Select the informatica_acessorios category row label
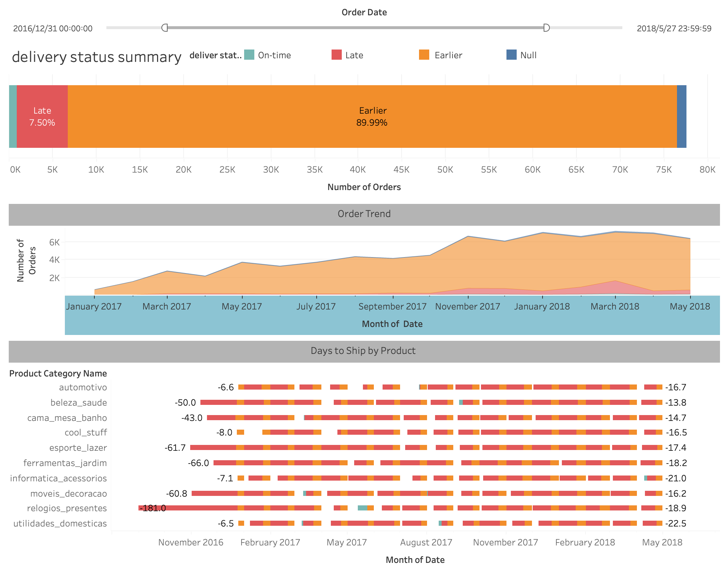The width and height of the screenshot is (728, 576). coord(58,478)
